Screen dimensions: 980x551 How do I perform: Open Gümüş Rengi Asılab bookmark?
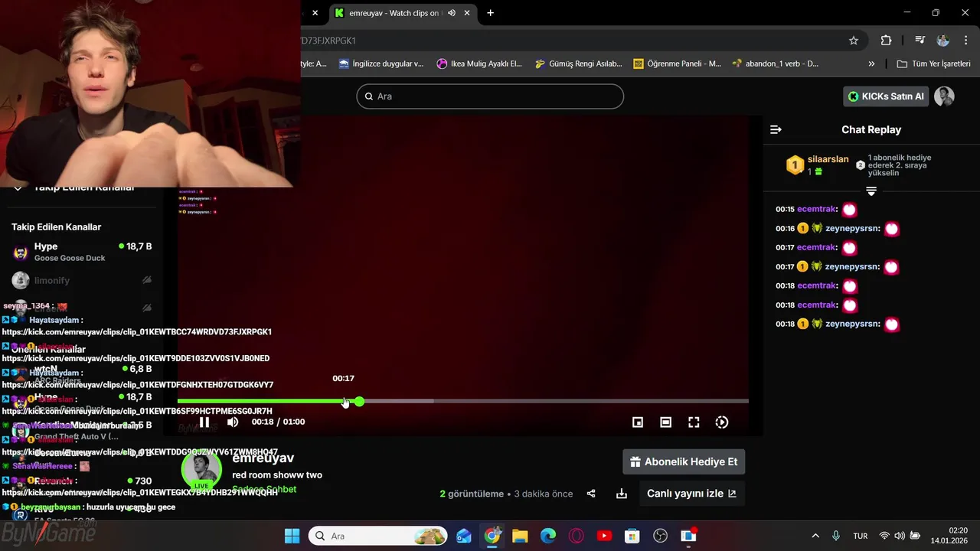click(x=578, y=64)
